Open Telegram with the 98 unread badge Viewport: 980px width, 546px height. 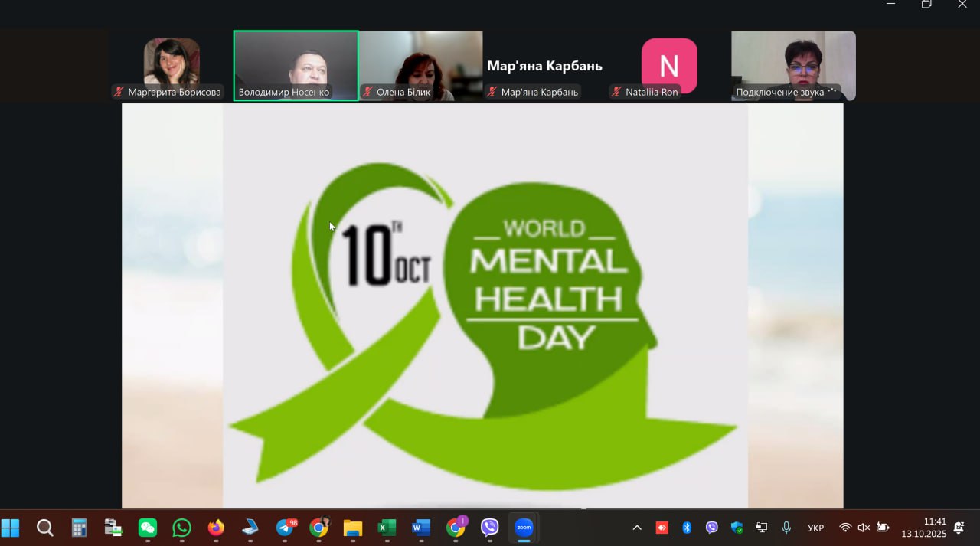tap(286, 528)
